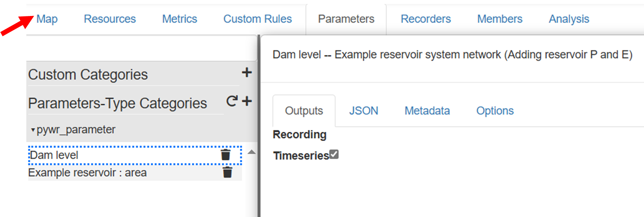Select the Parameters tab

pos(346,19)
